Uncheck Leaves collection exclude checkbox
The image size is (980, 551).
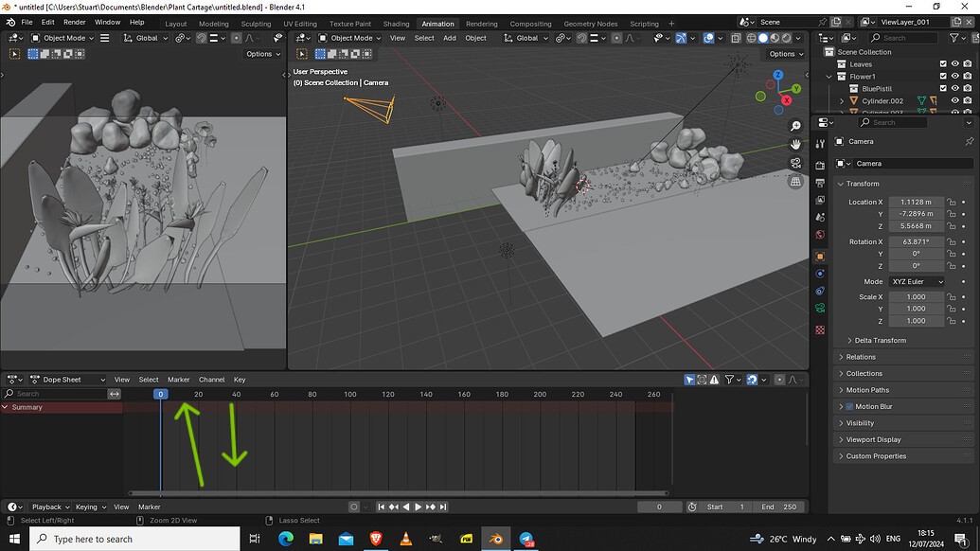pos(943,63)
